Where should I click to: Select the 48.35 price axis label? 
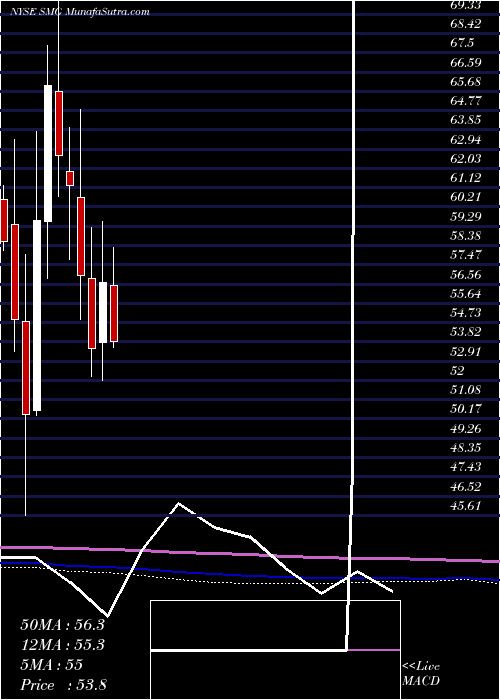click(466, 448)
